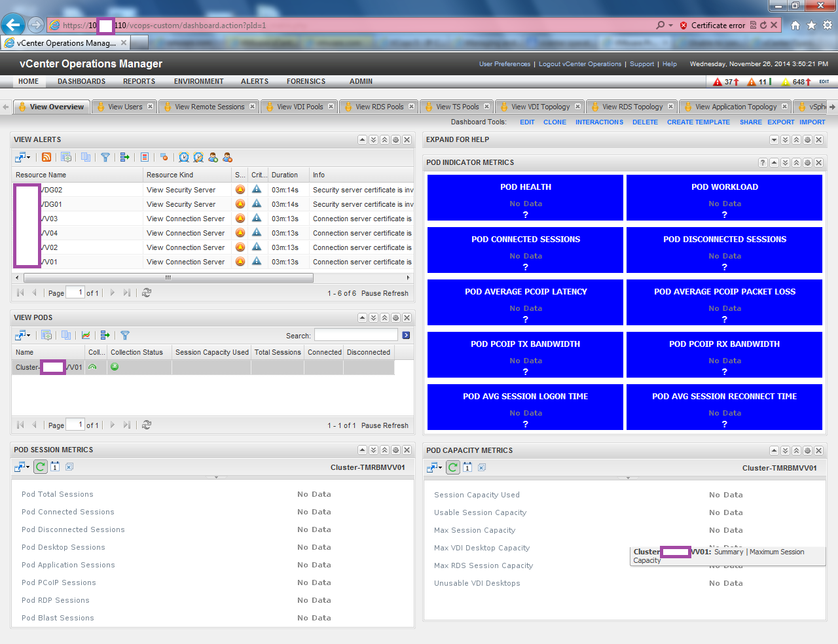The image size is (838, 644).
Task: Click the chart icon in View Pods toolbar
Action: (x=86, y=335)
